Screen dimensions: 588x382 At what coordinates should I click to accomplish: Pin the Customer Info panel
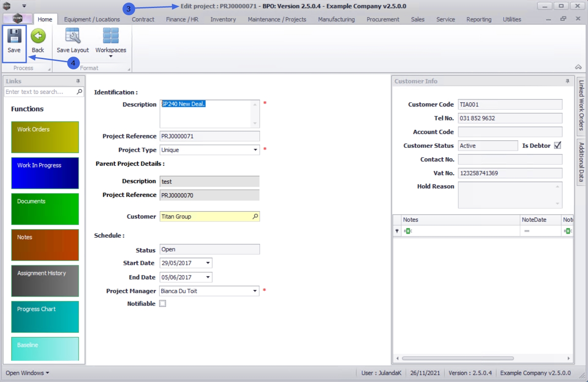(x=567, y=81)
